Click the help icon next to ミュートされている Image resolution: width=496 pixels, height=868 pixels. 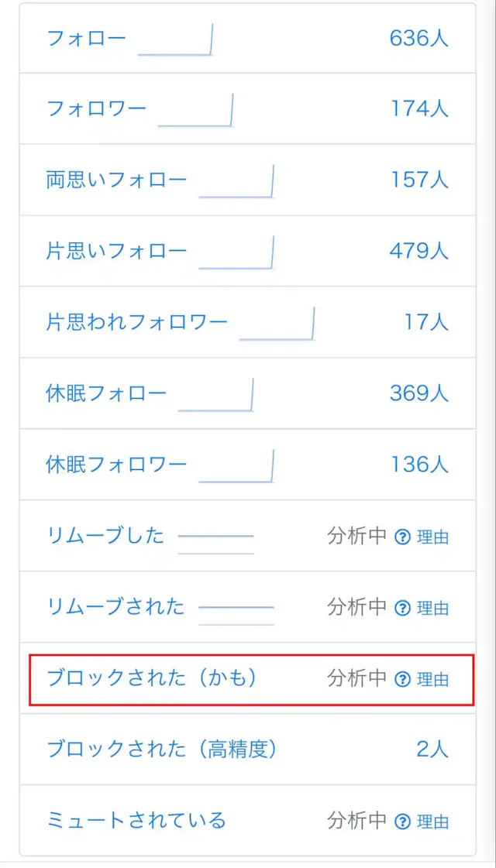[x=402, y=819]
